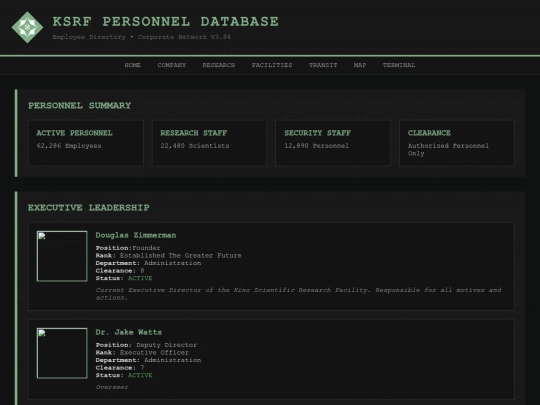Click 'Authorized Personnel Only' text

(448, 149)
